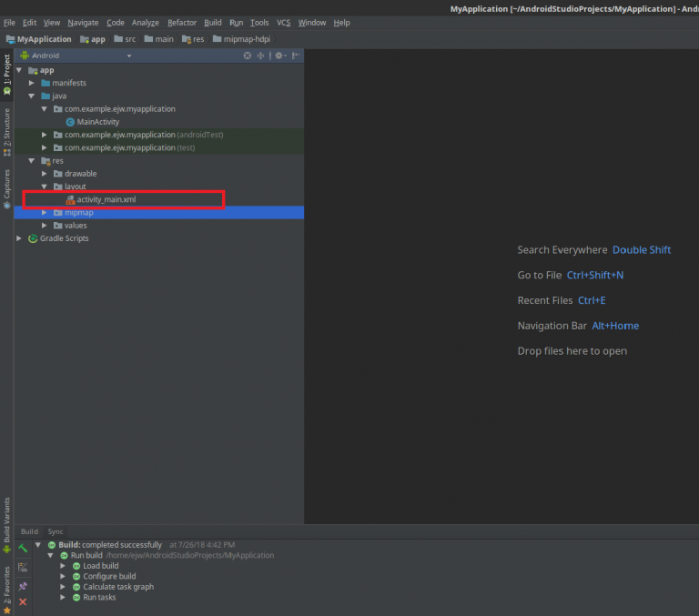Select the (test) package row
This screenshot has width=699, height=616.
(159, 147)
